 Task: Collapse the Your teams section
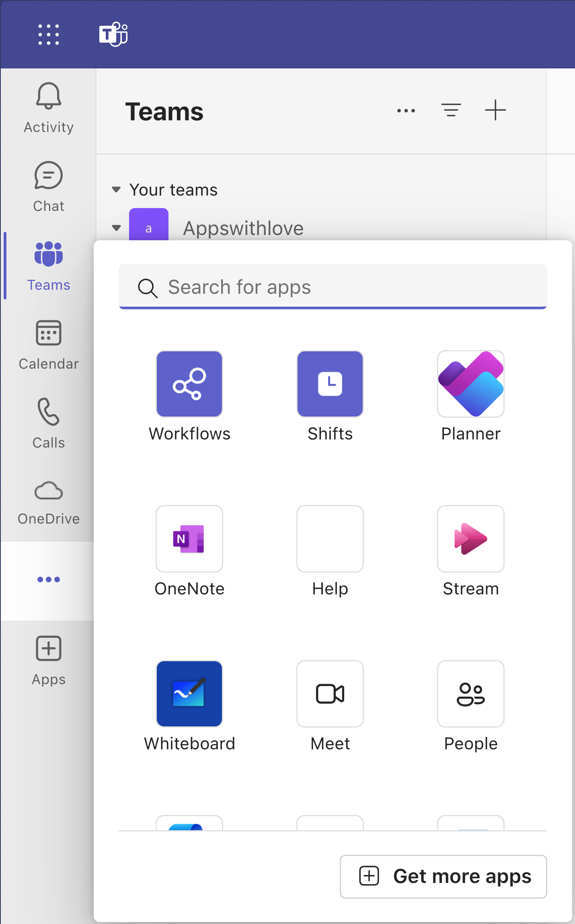116,190
